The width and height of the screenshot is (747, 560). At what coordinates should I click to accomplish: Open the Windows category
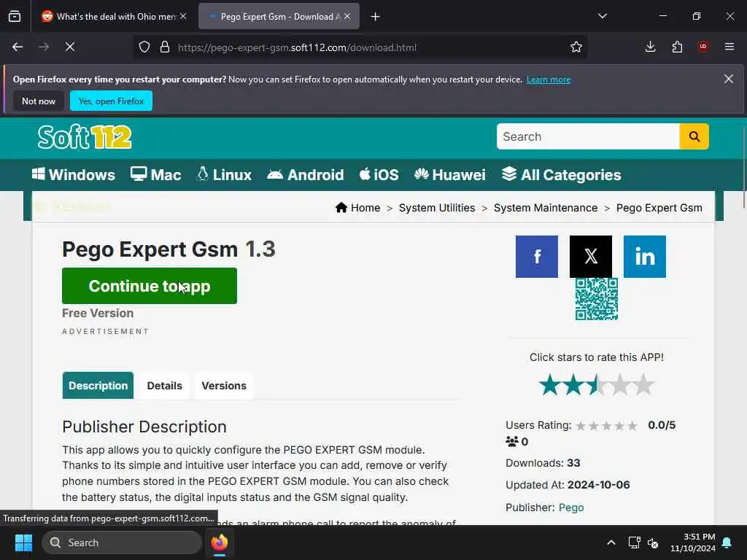pyautogui.click(x=74, y=175)
